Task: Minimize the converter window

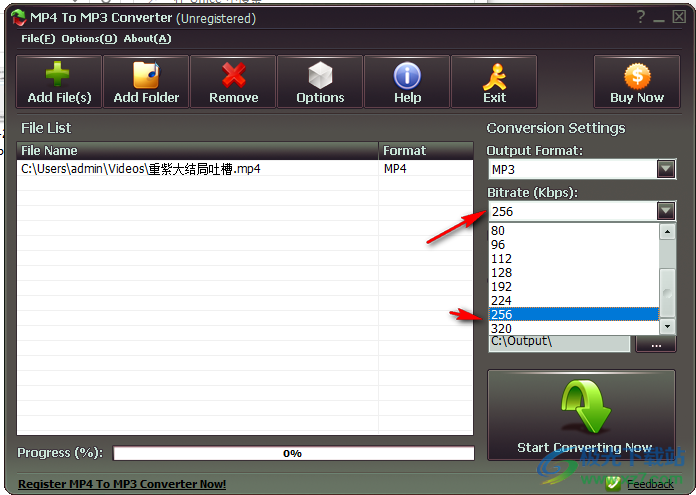Action: 659,18
